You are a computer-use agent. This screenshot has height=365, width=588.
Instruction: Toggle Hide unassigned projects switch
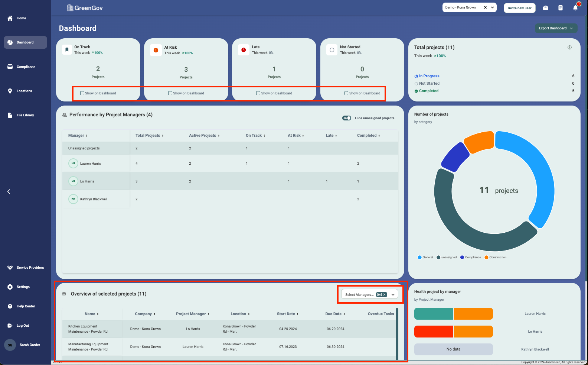[x=347, y=118]
